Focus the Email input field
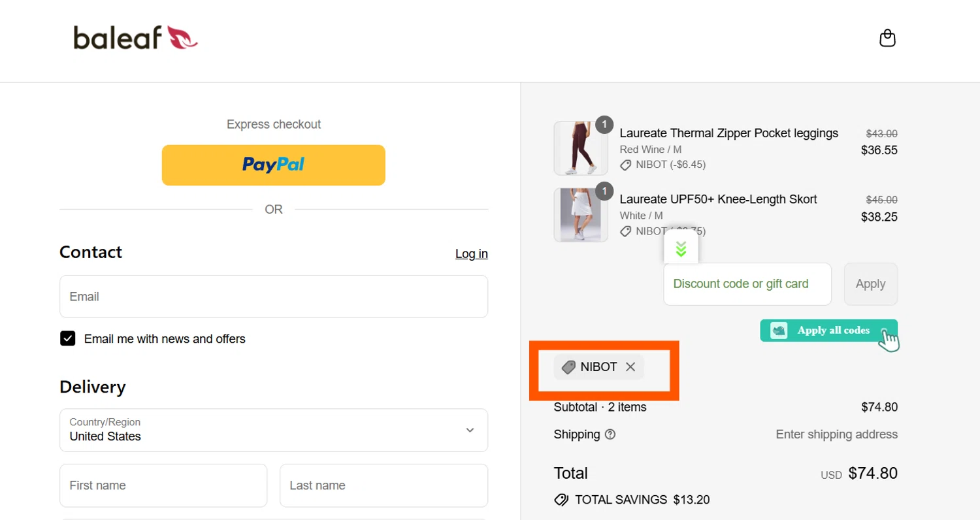The height and width of the screenshot is (520, 980). point(274,297)
